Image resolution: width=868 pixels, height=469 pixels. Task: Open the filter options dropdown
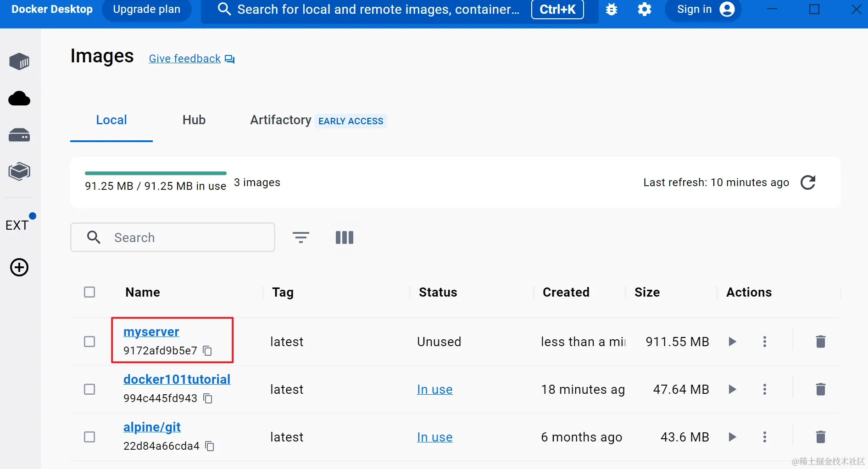[301, 237]
